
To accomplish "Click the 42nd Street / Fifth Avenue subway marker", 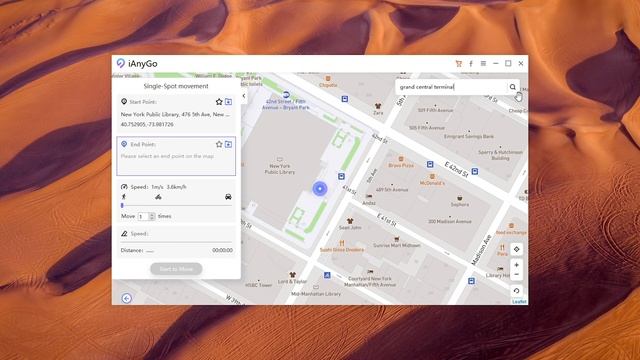I will (x=286, y=95).
